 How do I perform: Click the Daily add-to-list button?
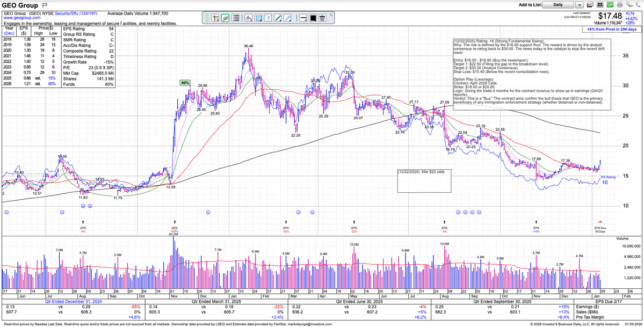558,4
